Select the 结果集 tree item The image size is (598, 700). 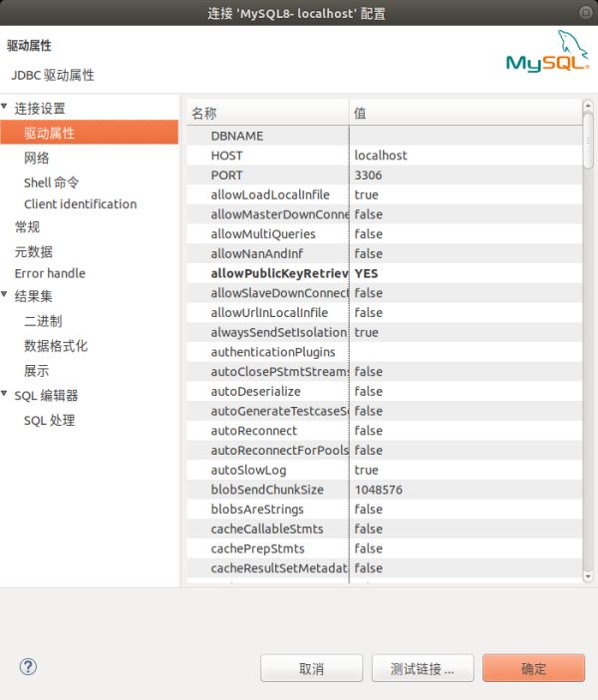pos(34,296)
